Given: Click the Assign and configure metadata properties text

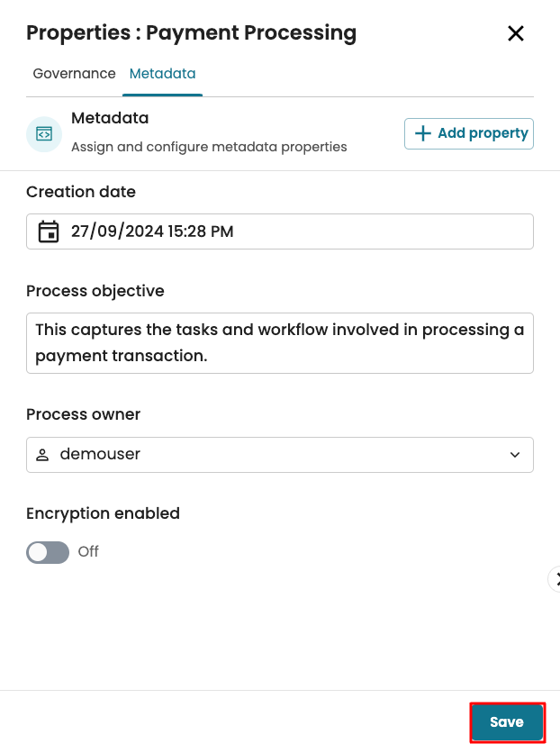Looking at the screenshot, I should point(209,147).
